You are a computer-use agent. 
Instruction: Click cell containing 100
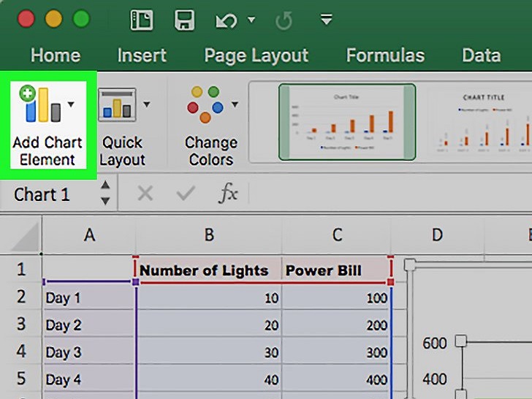pos(336,297)
